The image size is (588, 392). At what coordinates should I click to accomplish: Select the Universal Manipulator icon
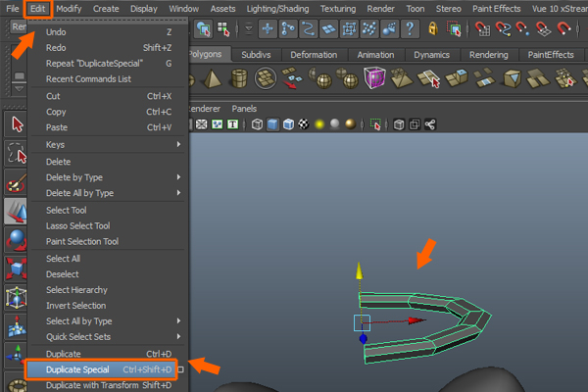16,298
